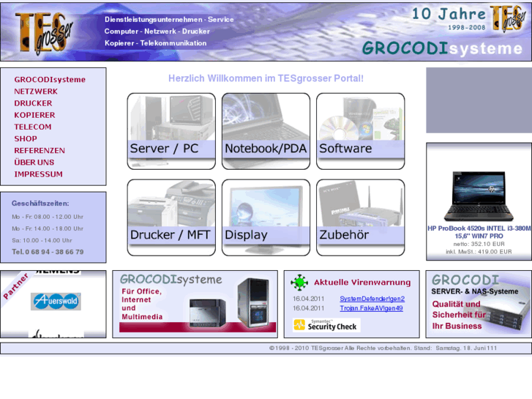Open the Trojan.FakeAV!gen49 virus link
Viewport: 532px width, 399px height.
coord(371,308)
